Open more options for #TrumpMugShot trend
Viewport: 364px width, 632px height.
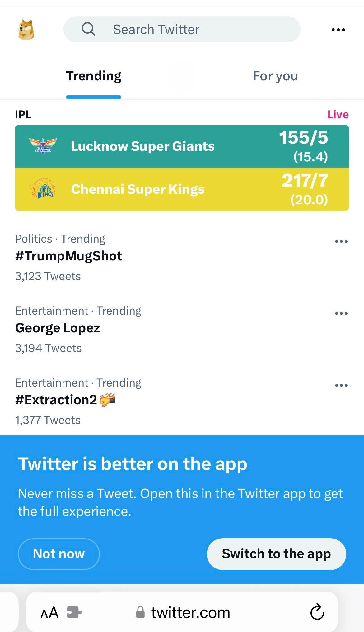point(341,241)
